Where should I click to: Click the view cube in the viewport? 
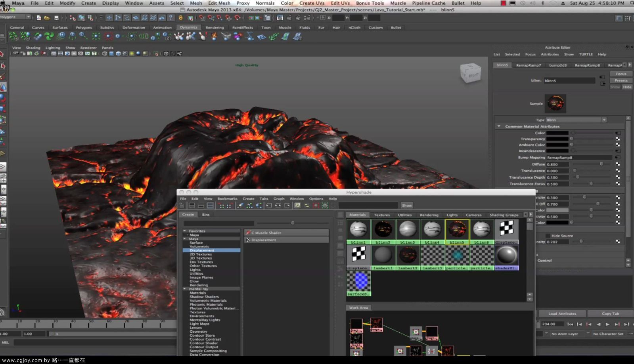(471, 73)
